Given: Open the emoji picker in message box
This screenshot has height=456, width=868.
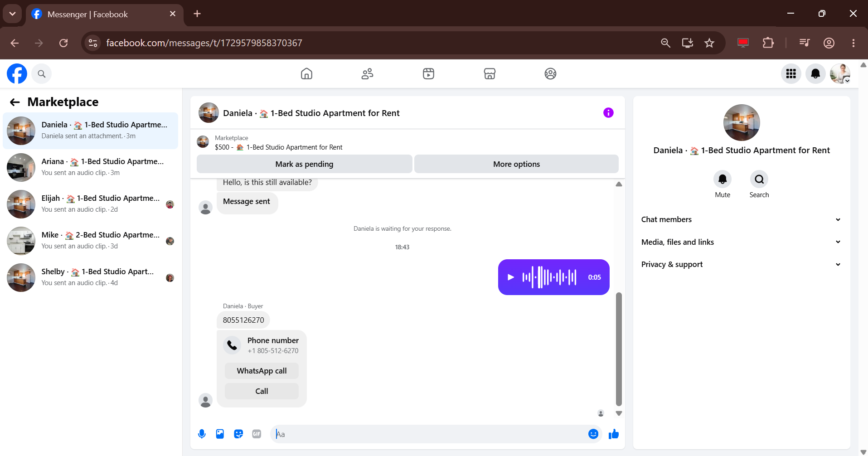Looking at the screenshot, I should tap(593, 434).
